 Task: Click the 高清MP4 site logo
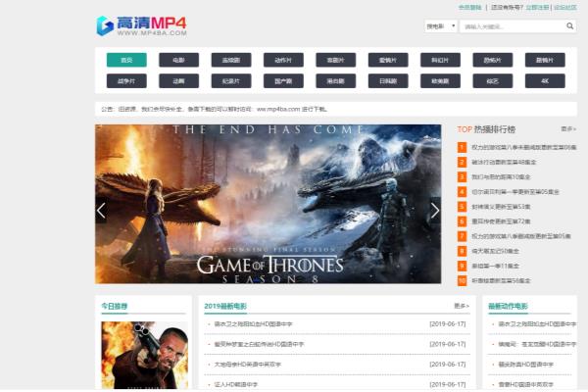141,25
